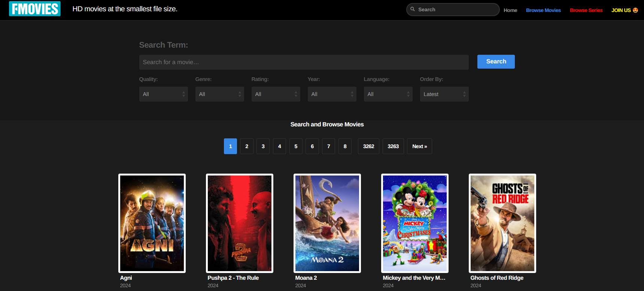Open the Quality filter dropdown
The height and width of the screenshot is (291, 644).
point(163,94)
